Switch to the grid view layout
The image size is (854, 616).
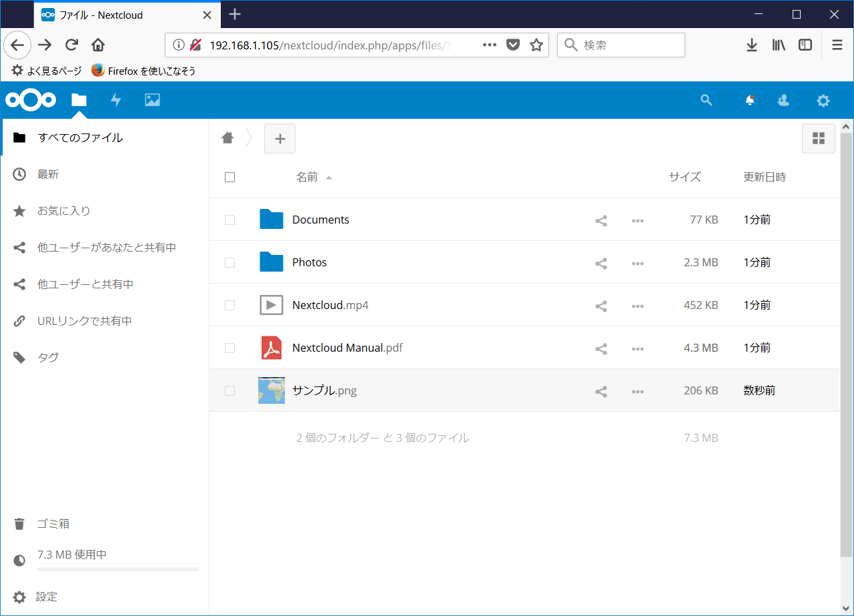point(819,138)
